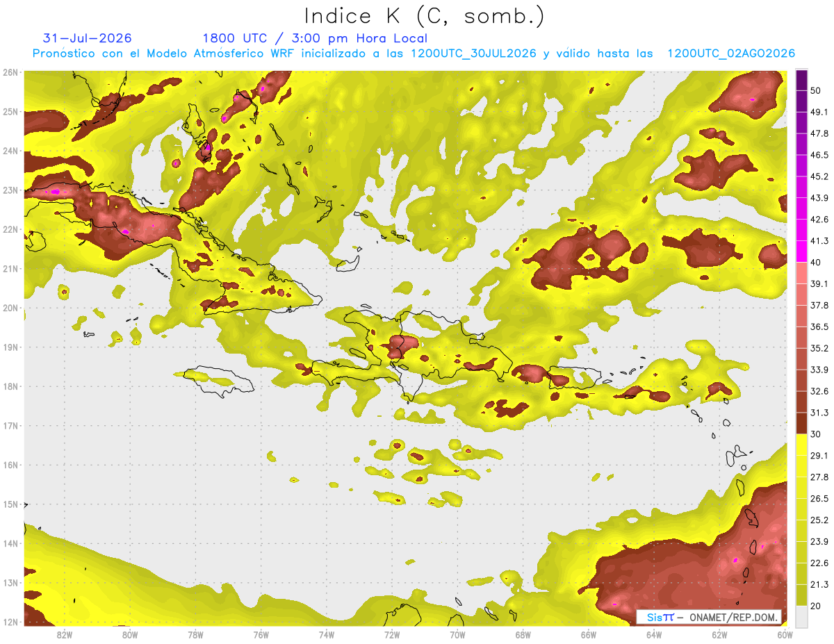The width and height of the screenshot is (834, 644).
Task: Click the '31.3' colorbar value
Action: click(819, 413)
